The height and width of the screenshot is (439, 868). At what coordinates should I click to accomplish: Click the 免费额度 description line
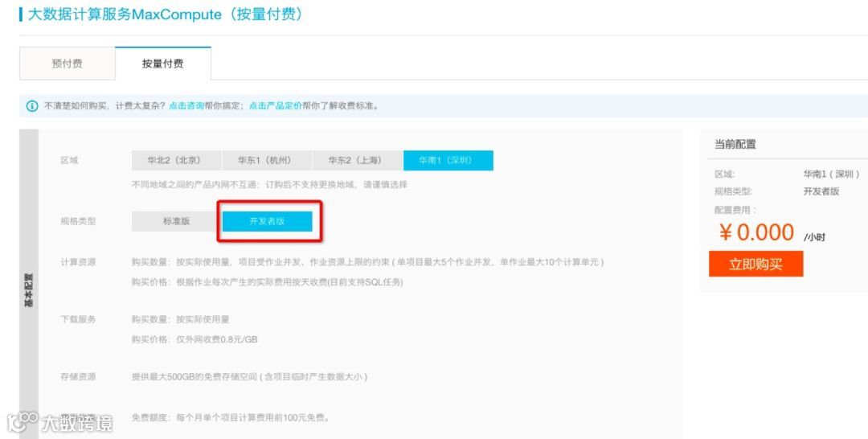click(x=231, y=417)
